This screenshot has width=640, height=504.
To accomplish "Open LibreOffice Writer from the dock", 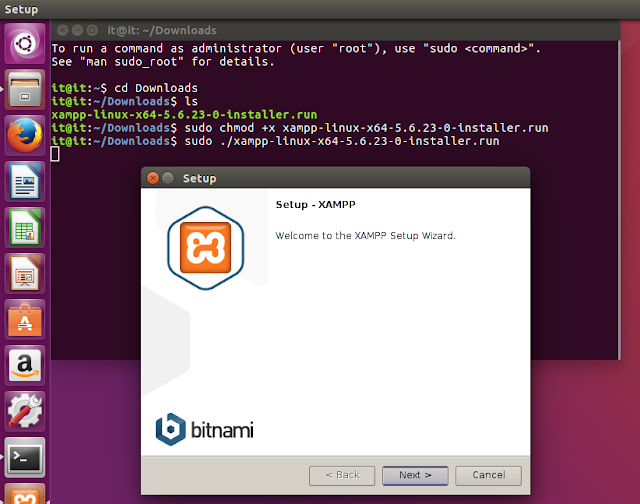I will [24, 182].
